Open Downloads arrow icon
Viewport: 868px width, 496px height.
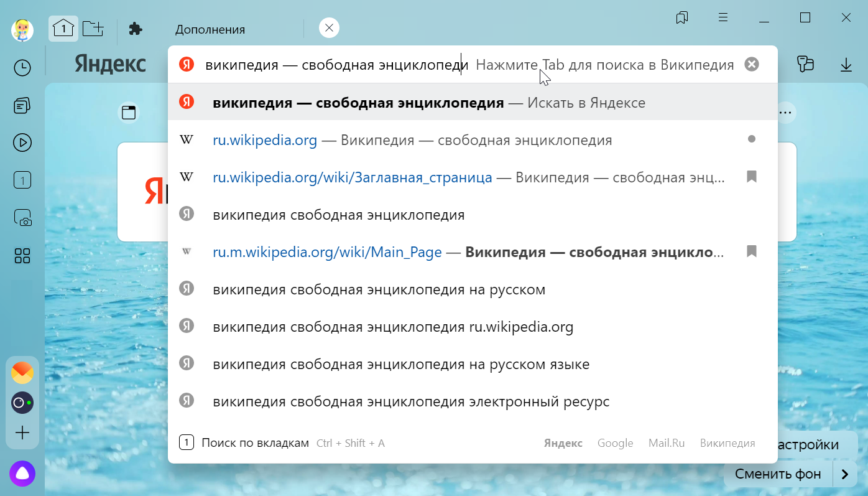(846, 64)
